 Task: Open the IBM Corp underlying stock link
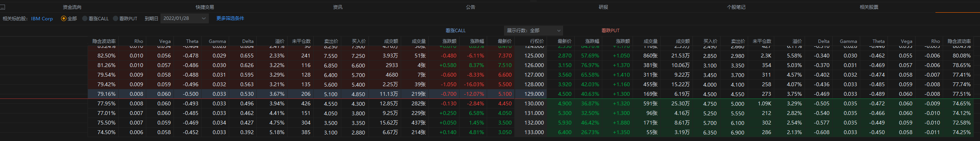[42, 18]
